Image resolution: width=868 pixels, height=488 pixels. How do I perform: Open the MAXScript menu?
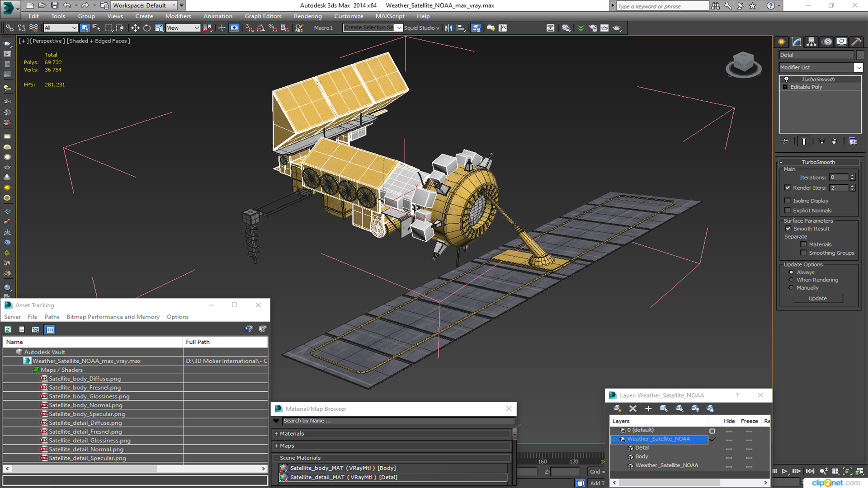390,16
